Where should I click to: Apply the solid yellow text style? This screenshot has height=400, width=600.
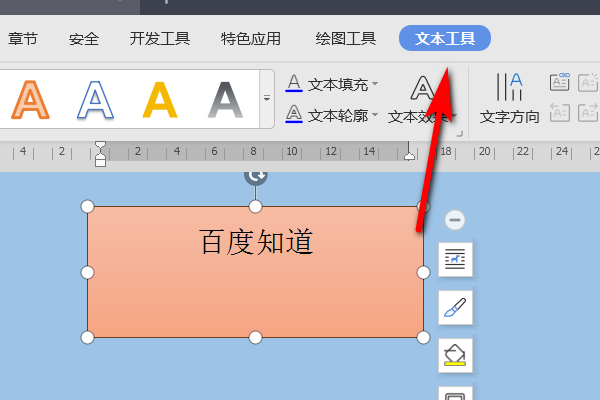[x=160, y=100]
